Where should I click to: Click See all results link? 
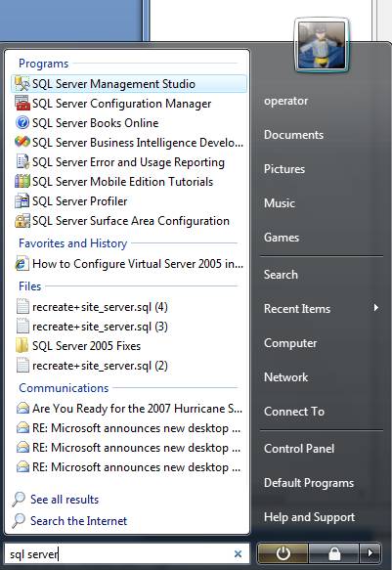[65, 500]
